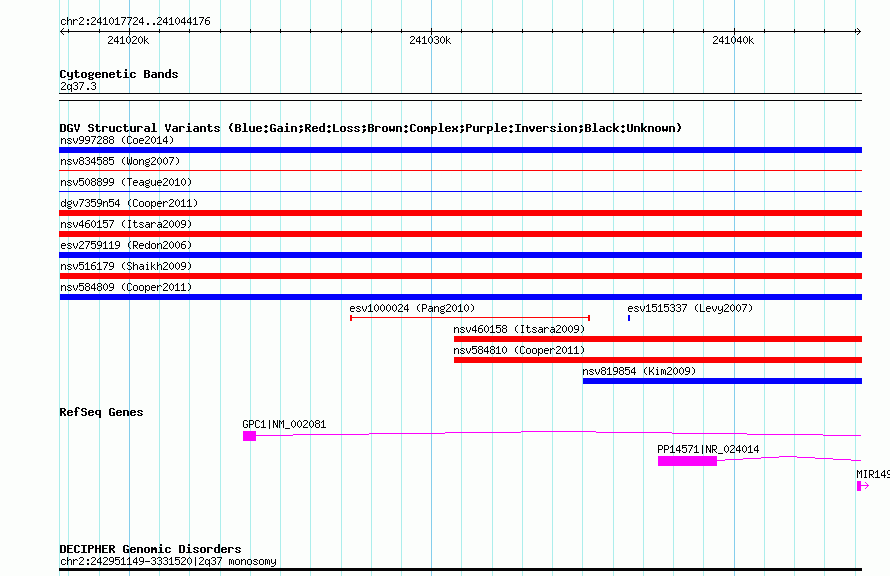Select the GPC1 gene magenta exon box
The height and width of the screenshot is (576, 890).
click(249, 436)
